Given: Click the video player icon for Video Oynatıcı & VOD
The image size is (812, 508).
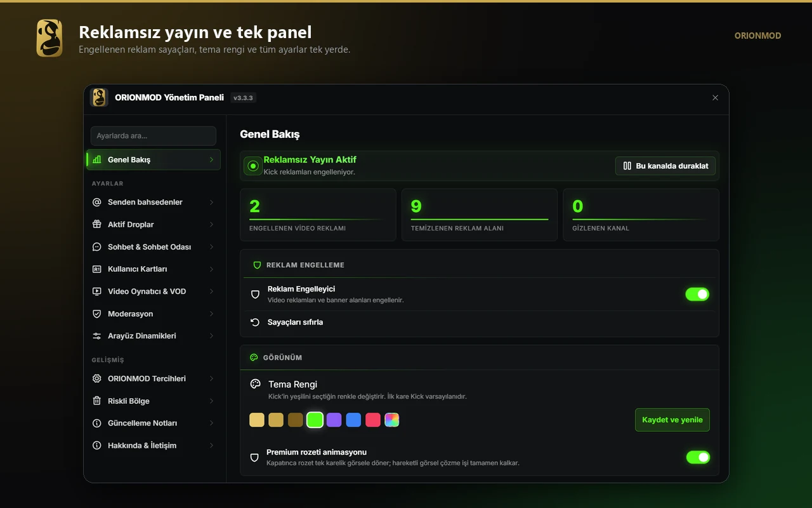Looking at the screenshot, I should coord(97,291).
